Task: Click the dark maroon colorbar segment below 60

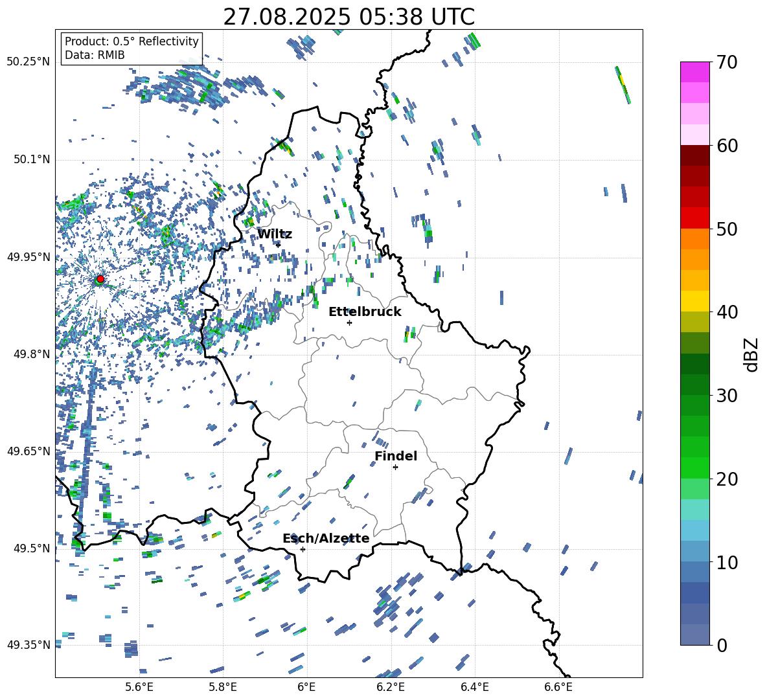Action: coord(695,155)
